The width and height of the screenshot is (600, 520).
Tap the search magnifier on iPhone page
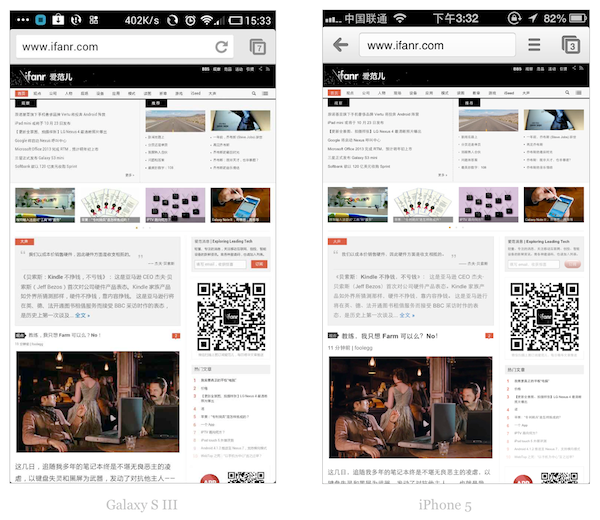[x=566, y=92]
